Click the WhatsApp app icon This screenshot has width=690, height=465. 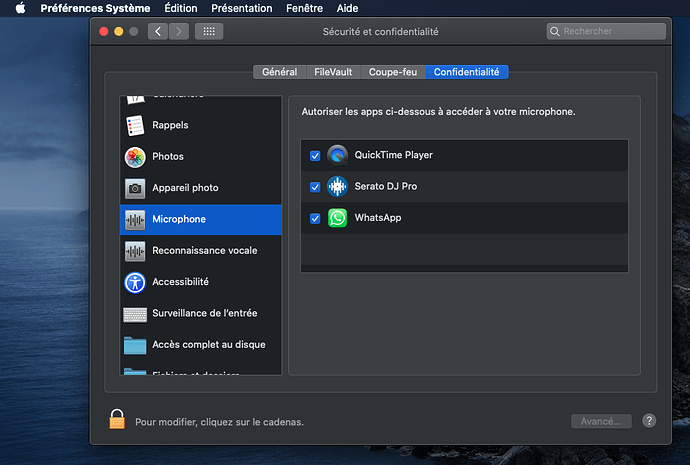(x=338, y=218)
